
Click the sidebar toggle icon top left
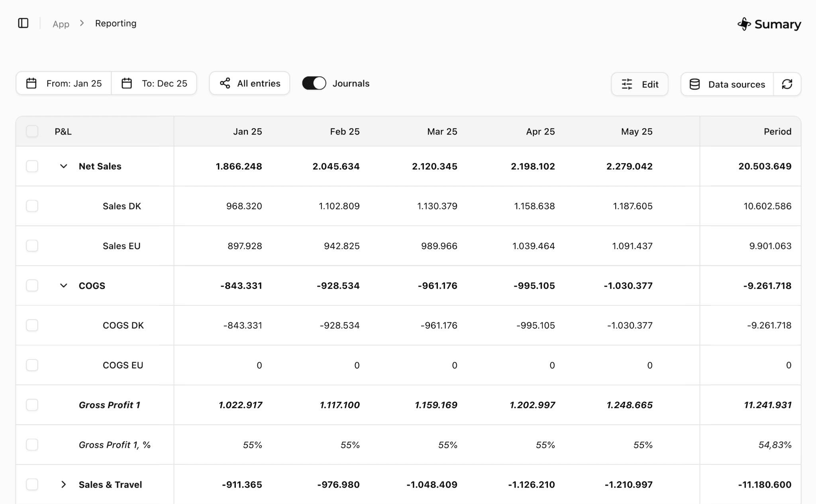tap(23, 23)
